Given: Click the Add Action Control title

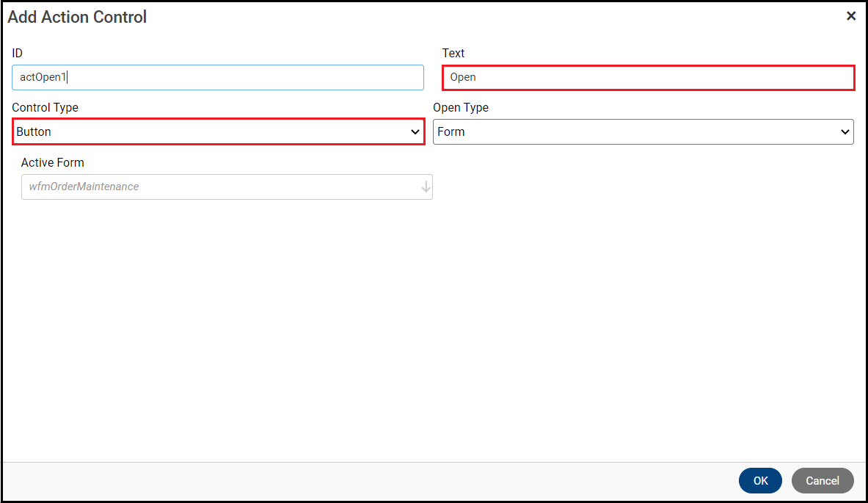Looking at the screenshot, I should [77, 17].
